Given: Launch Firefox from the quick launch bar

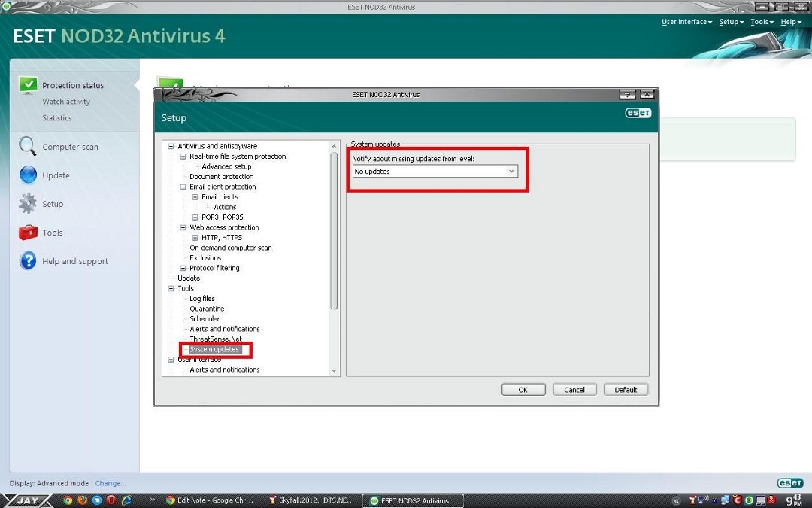Looking at the screenshot, I should (82, 500).
